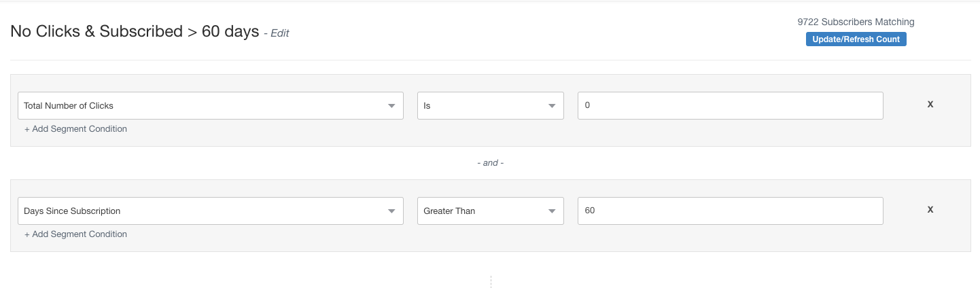Click arrow on Total Number of Clicks dropdown

click(x=391, y=106)
